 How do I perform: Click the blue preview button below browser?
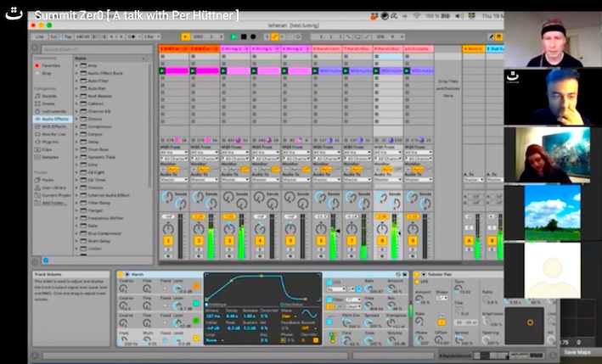[46, 260]
